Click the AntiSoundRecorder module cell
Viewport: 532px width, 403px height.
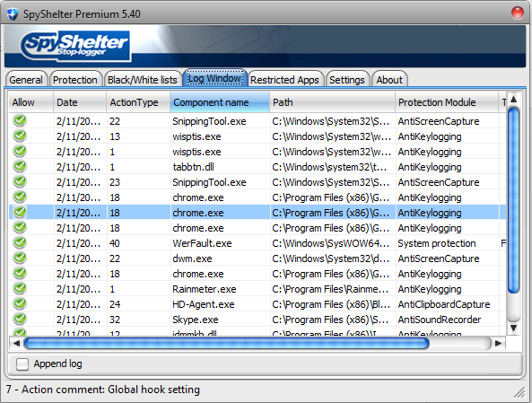pos(440,320)
